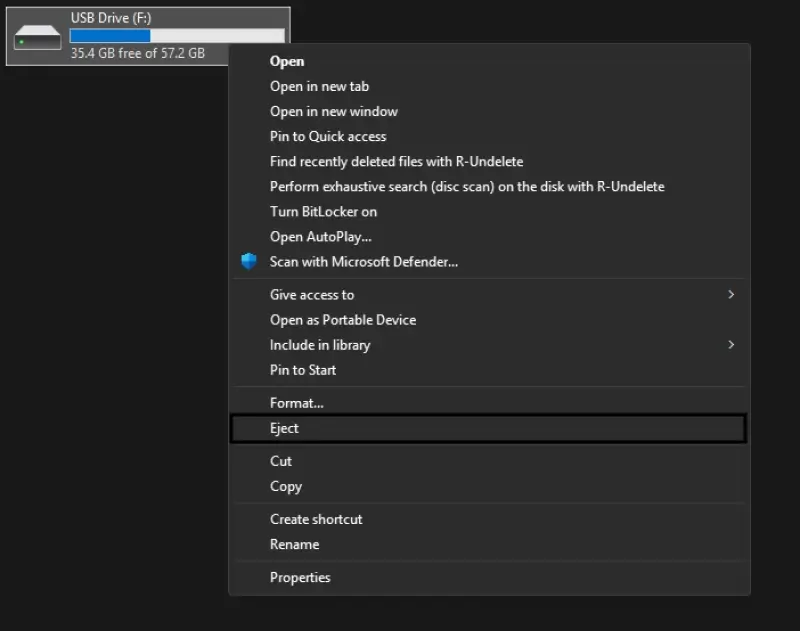Viewport: 800px width, 631px height.
Task: Expand the Include in library submenu arrow
Action: [x=731, y=345]
